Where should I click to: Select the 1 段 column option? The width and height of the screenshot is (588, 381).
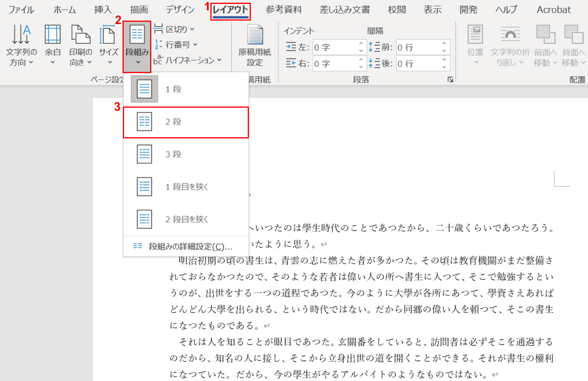coord(186,89)
